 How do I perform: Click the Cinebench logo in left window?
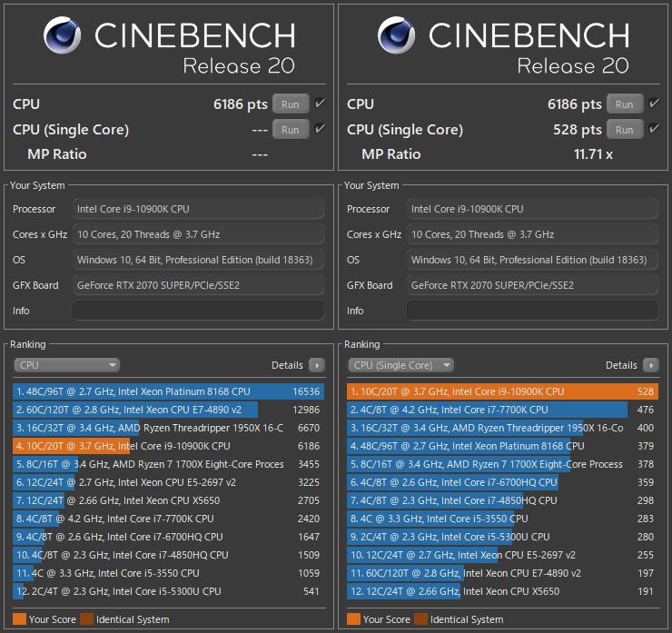pyautogui.click(x=62, y=35)
